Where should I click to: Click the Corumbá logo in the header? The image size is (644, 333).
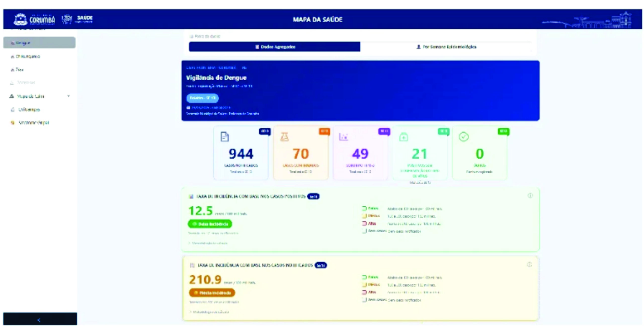pos(35,18)
